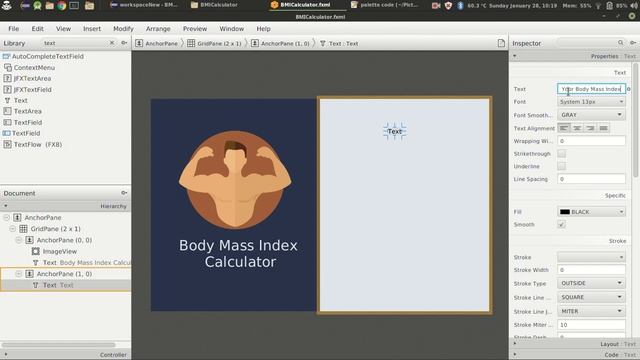
Task: Select the Text node on the canvas
Action: tap(395, 131)
